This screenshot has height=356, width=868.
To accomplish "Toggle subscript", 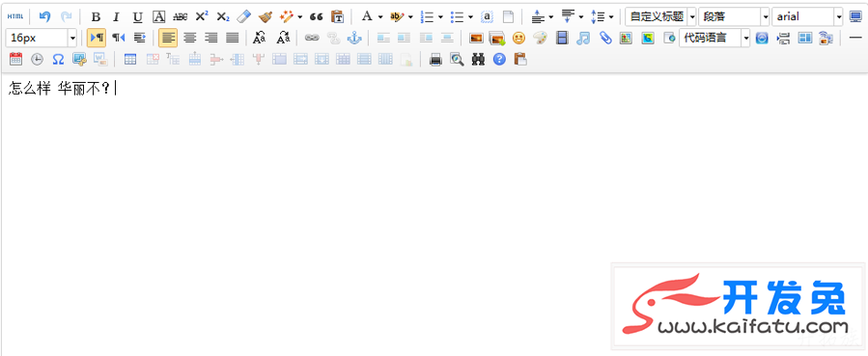I will (222, 16).
